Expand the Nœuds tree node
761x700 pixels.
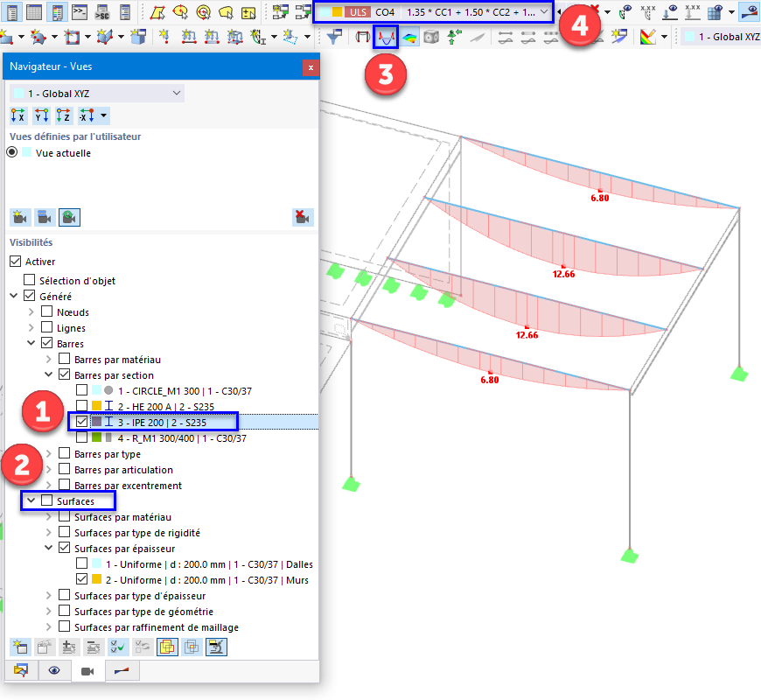coord(31,311)
